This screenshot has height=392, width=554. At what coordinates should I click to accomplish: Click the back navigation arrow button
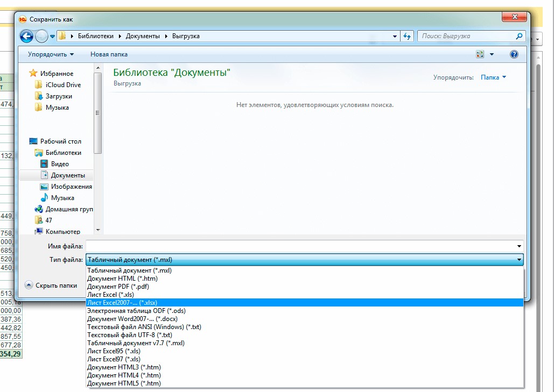coord(26,36)
